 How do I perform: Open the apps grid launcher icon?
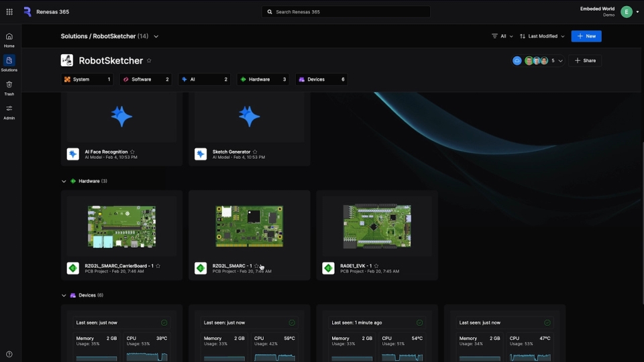tap(9, 12)
